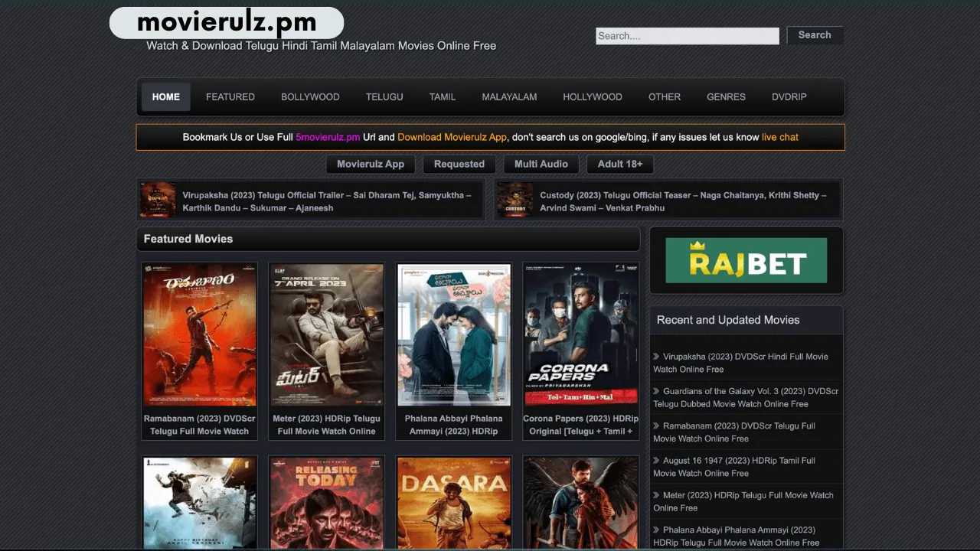Open Meter (2023) HDRip title link
Screen dimensions: 980x551
pyautogui.click(x=327, y=425)
